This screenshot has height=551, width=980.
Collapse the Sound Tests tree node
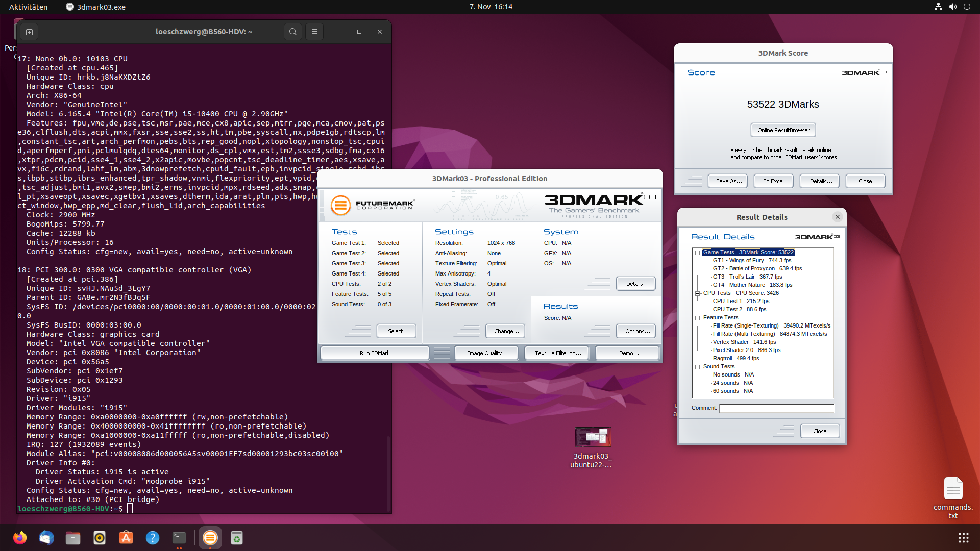tap(697, 367)
